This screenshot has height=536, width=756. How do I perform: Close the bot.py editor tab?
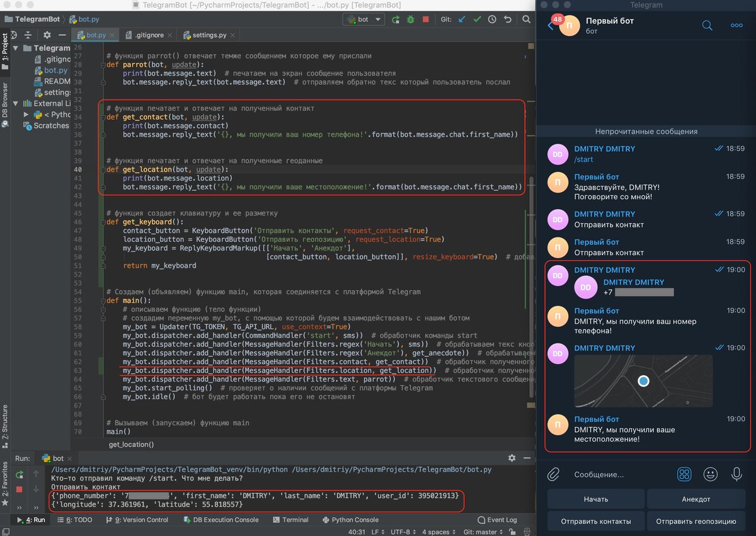pyautogui.click(x=112, y=35)
